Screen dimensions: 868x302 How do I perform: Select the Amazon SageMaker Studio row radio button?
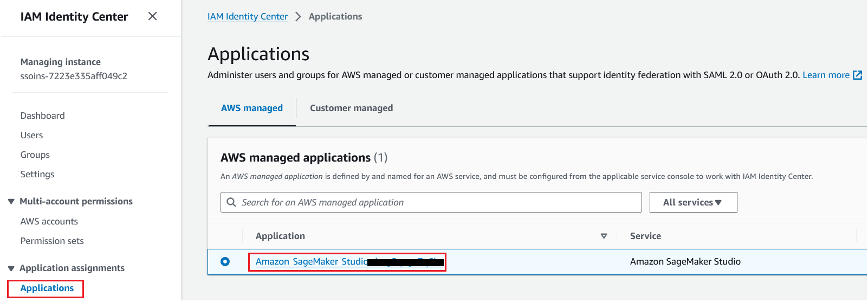[x=225, y=261]
